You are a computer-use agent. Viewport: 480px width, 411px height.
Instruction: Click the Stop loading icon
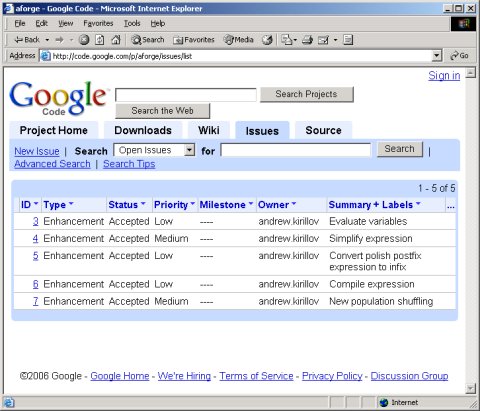84,40
